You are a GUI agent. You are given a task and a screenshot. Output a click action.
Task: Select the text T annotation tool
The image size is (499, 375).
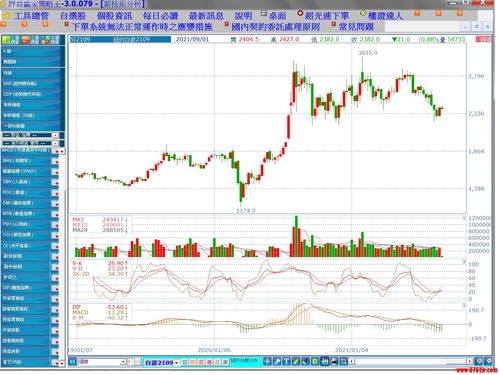(286, 362)
